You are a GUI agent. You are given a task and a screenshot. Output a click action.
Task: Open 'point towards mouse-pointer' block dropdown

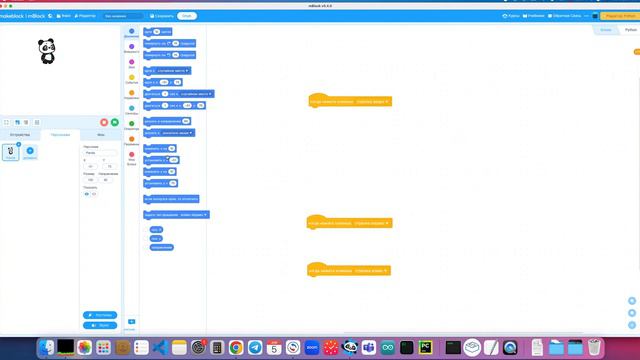click(x=177, y=133)
